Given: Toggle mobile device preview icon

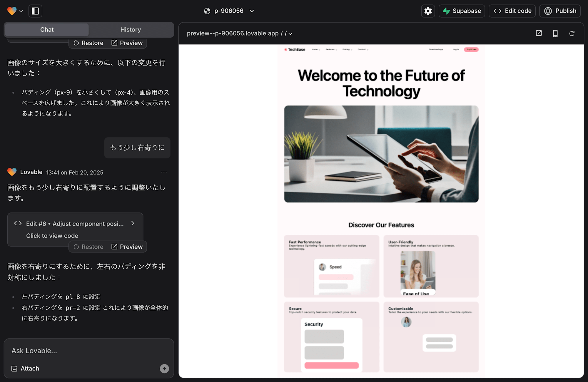Looking at the screenshot, I should [555, 33].
